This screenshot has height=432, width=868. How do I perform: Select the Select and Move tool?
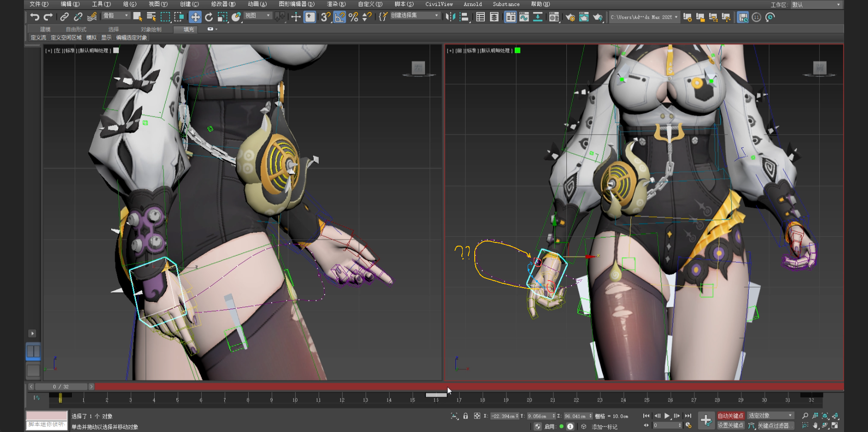pos(195,17)
